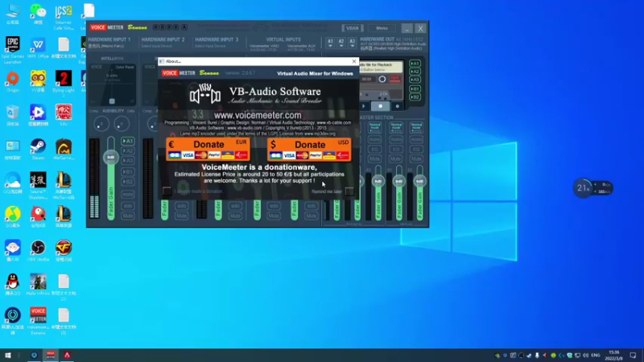The height and width of the screenshot is (362, 644).
Task: Open the A3 hardware output device dropdown
Action: tap(352, 43)
